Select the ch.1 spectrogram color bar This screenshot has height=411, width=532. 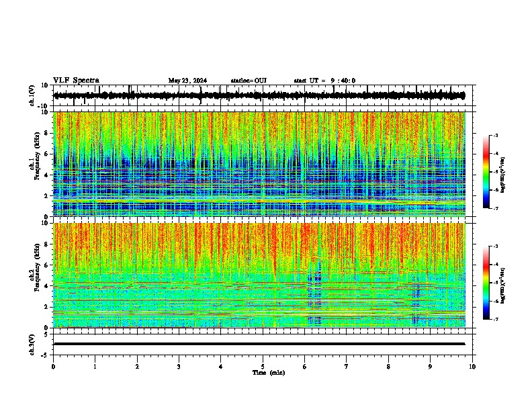point(486,172)
